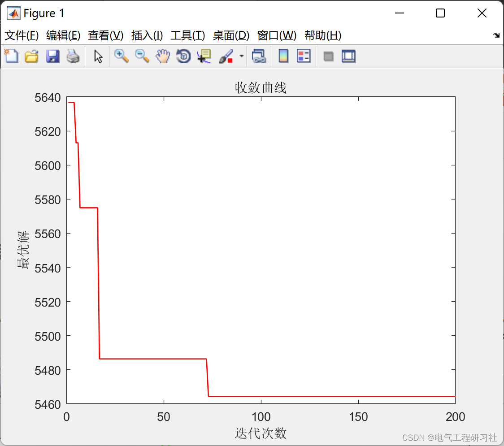Activate the Zoom In tool
The height and width of the screenshot is (446, 504).
(122, 56)
